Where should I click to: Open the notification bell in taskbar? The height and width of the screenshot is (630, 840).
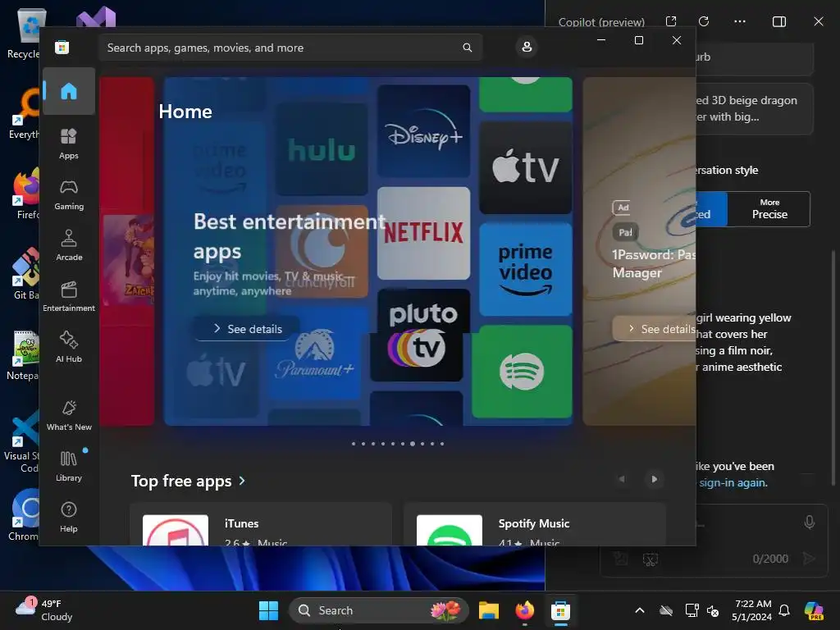point(784,610)
